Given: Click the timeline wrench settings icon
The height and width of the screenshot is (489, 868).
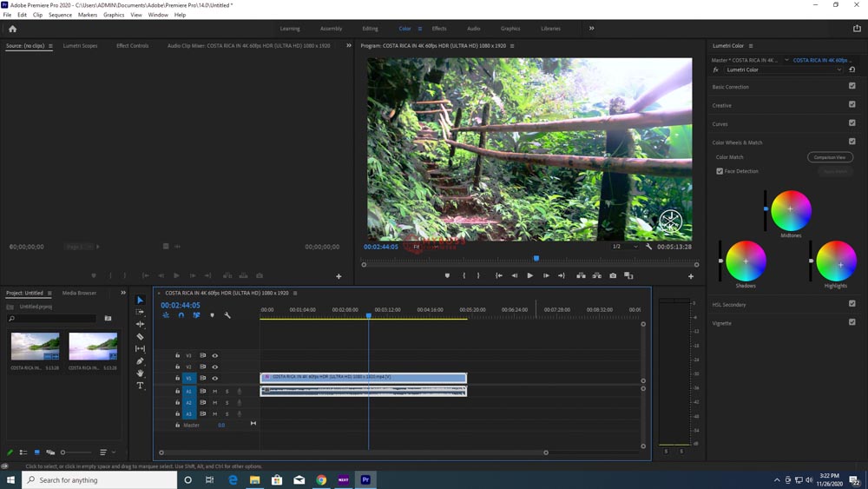Looking at the screenshot, I should click(227, 315).
